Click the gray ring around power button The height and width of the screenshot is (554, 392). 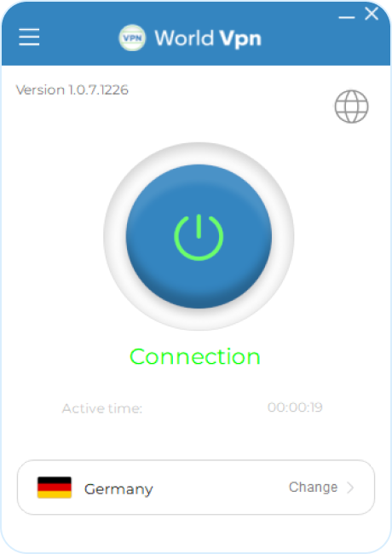199,153
